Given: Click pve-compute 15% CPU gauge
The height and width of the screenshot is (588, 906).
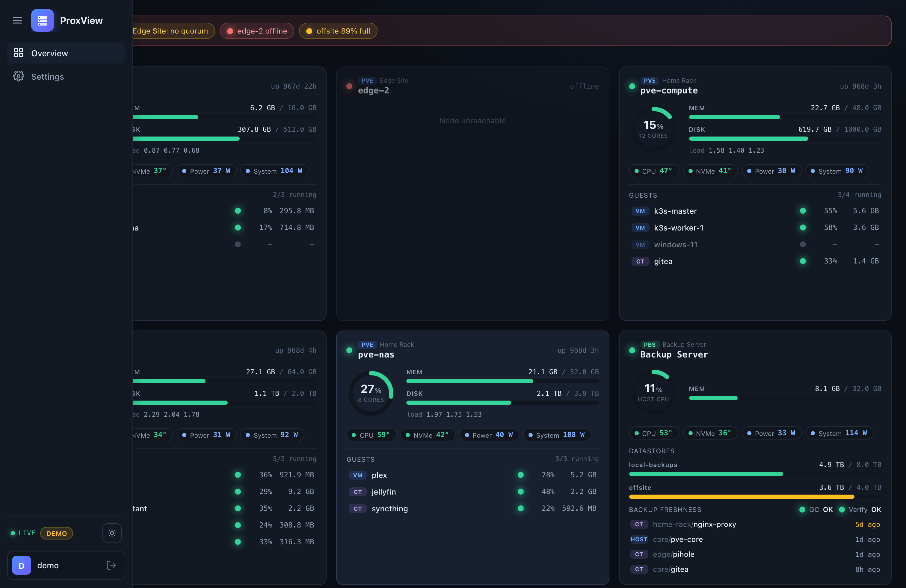Looking at the screenshot, I should [653, 129].
